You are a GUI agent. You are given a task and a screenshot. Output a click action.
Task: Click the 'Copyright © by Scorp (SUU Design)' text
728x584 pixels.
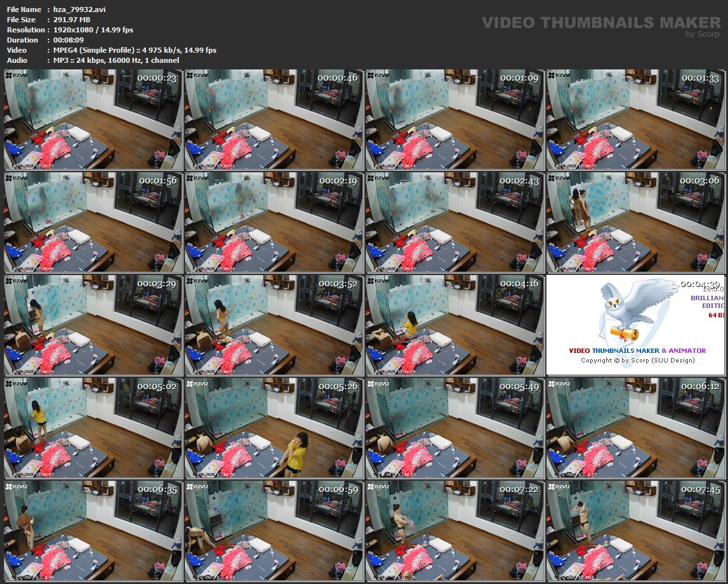[637, 361]
